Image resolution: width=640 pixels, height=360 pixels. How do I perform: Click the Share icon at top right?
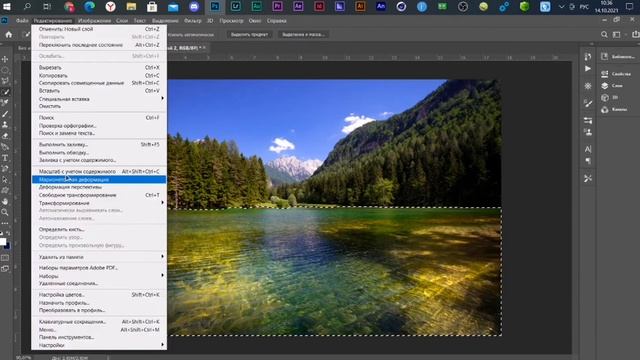[x=636, y=35]
